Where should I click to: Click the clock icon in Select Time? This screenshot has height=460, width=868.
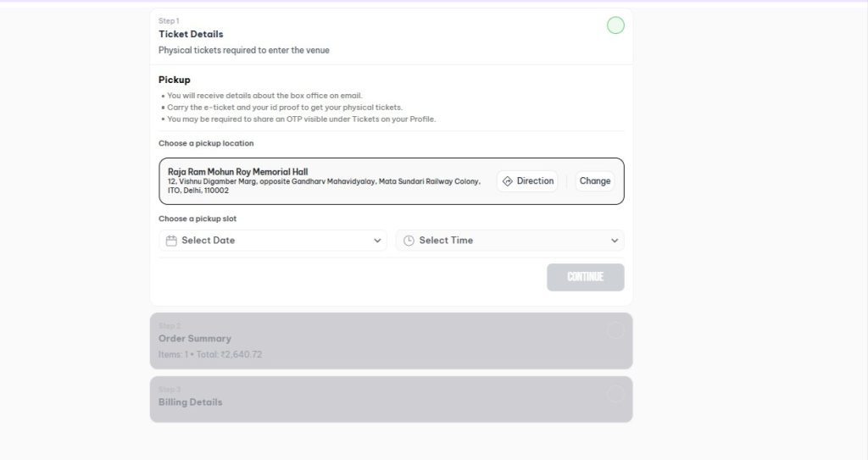[x=409, y=241]
